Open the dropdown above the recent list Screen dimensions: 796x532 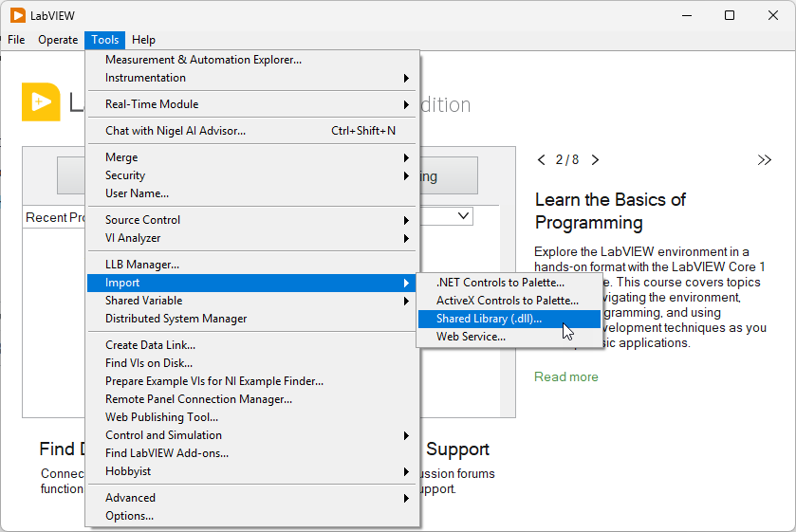[x=463, y=216]
